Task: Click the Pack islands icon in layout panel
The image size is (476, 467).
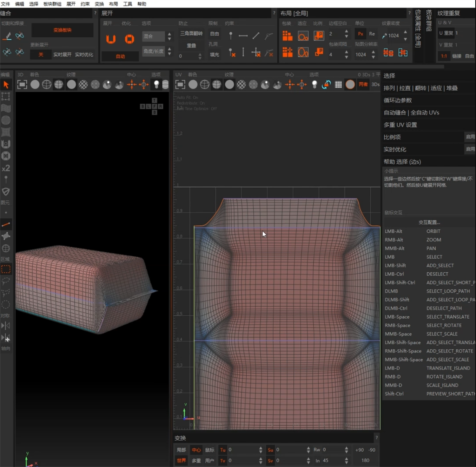Action: [x=287, y=36]
